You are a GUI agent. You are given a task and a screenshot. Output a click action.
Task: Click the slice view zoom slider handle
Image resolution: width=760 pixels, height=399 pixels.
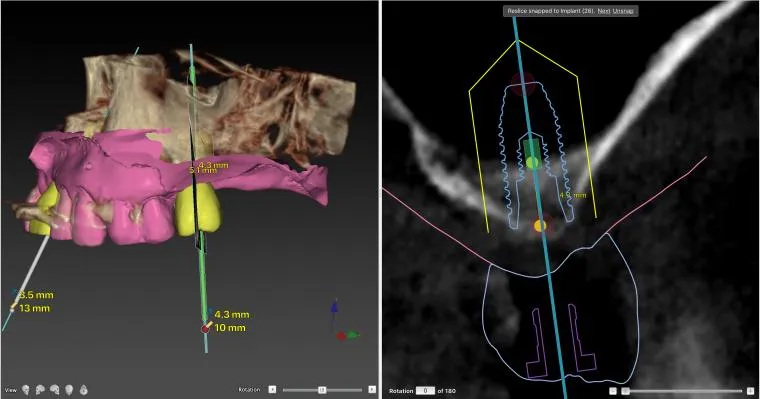coord(625,391)
